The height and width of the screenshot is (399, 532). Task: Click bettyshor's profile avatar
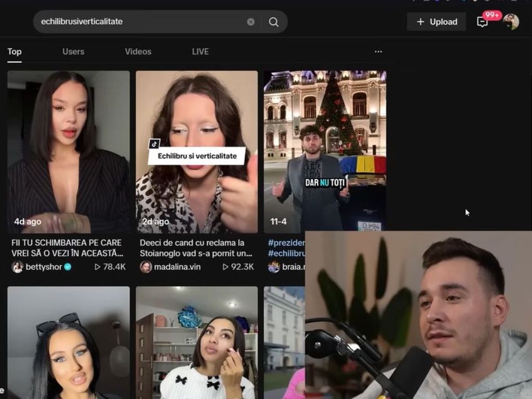17,267
